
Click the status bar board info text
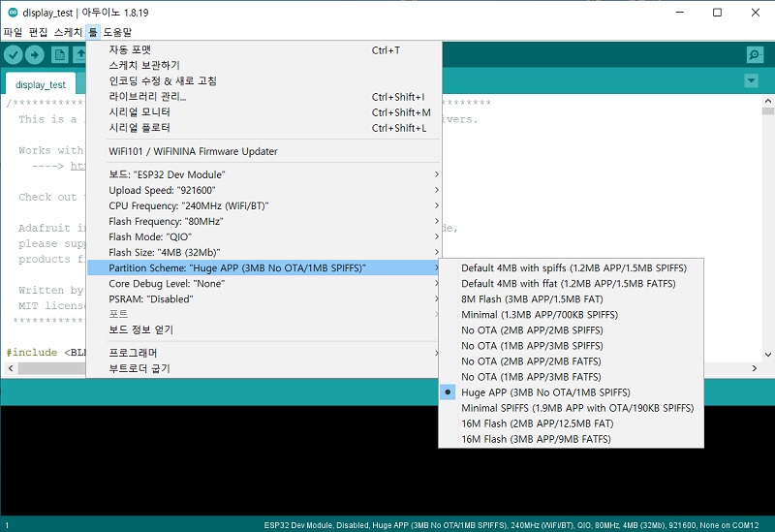511,525
